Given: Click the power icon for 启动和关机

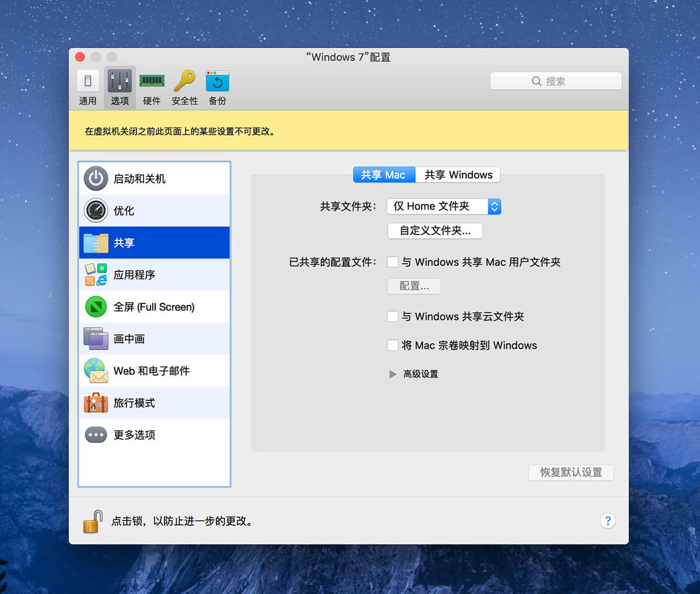Looking at the screenshot, I should (x=96, y=179).
